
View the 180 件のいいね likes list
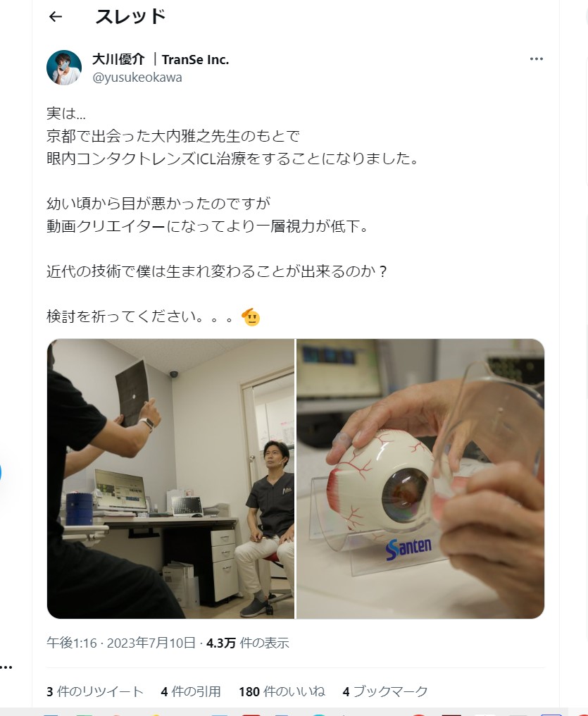(282, 691)
